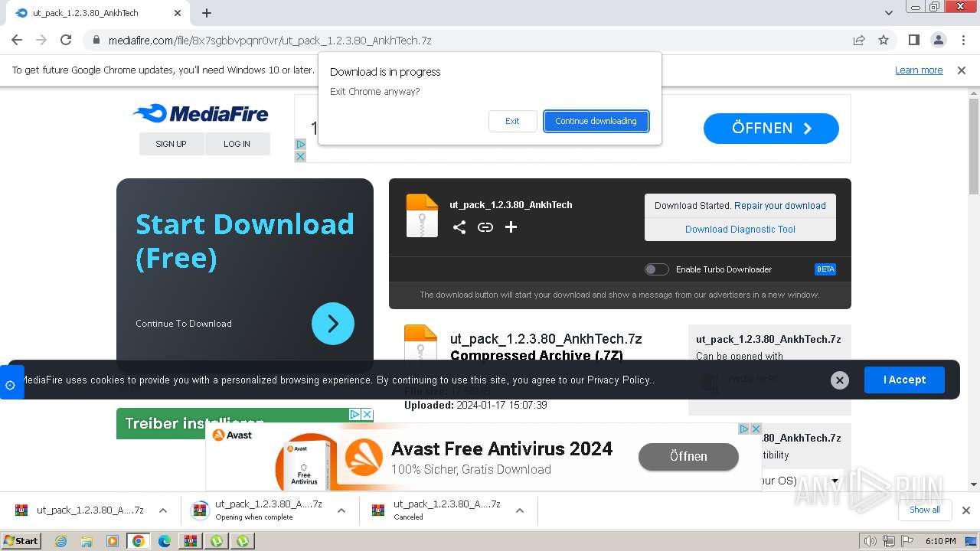Open the new tab button
The width and height of the screenshot is (980, 551).
click(207, 13)
